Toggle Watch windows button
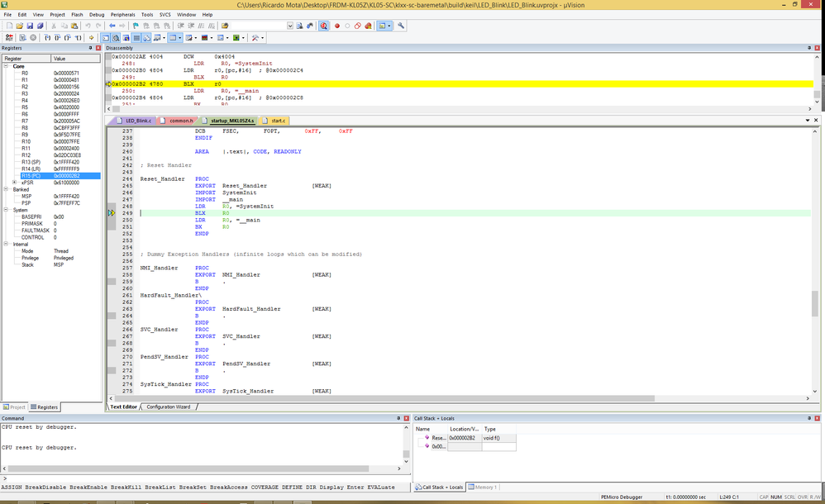Image resolution: width=825 pixels, height=504 pixels. 157,38
